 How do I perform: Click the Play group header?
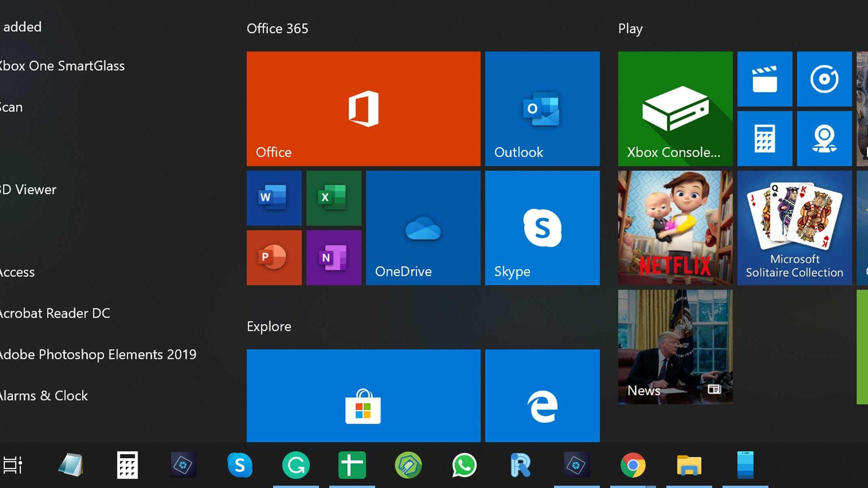[630, 29]
